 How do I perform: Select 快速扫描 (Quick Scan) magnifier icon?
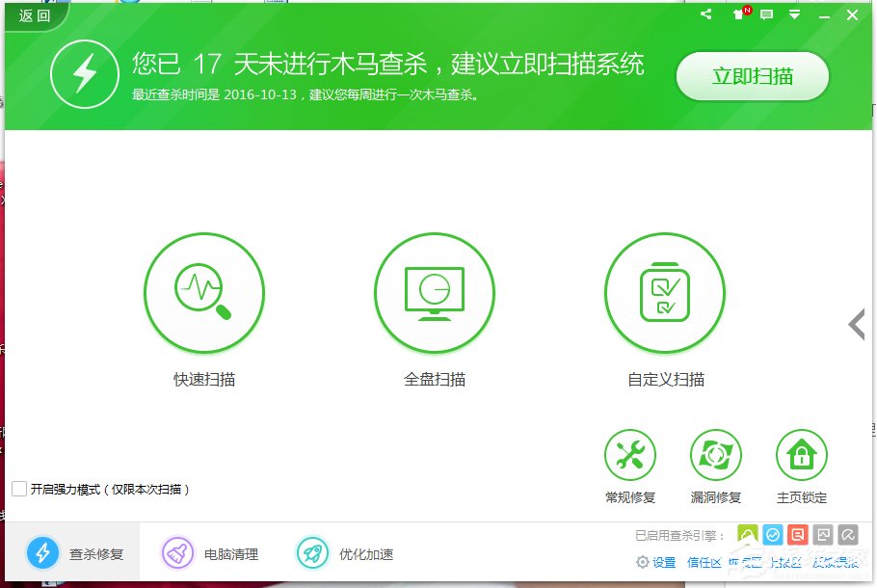pos(204,292)
